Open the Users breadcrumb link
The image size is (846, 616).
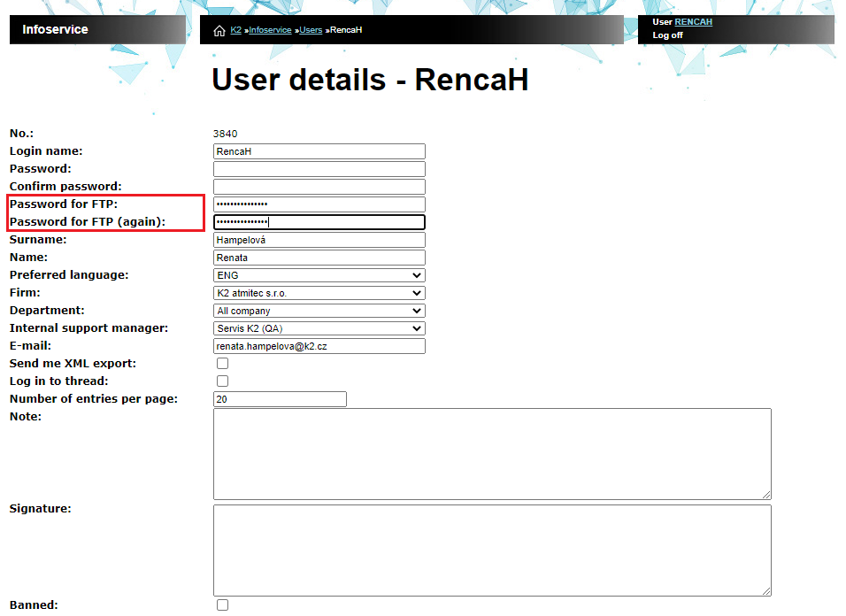pyautogui.click(x=311, y=30)
